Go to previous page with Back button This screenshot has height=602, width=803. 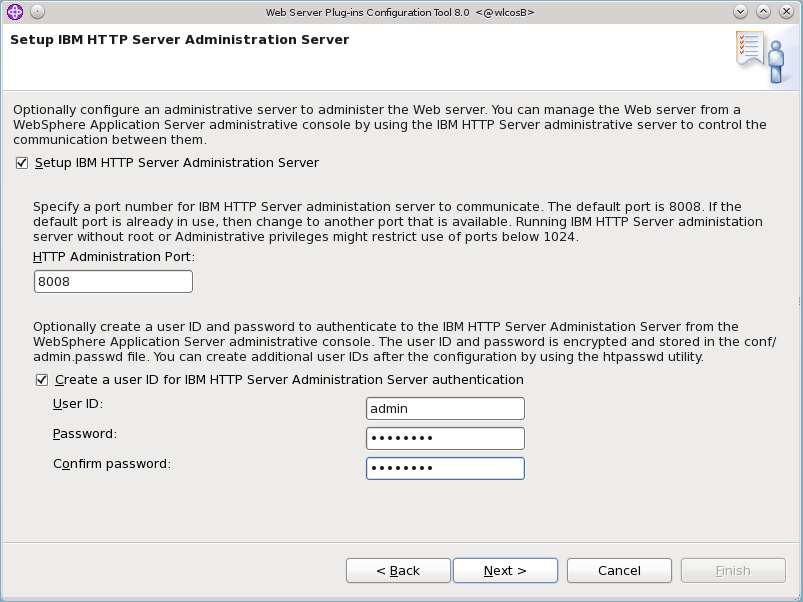398,570
